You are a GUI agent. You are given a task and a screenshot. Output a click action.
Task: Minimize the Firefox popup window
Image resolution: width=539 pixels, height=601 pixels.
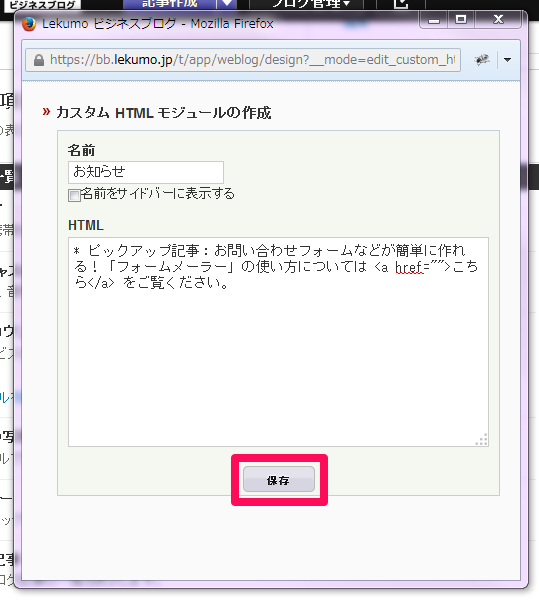(x=434, y=19)
